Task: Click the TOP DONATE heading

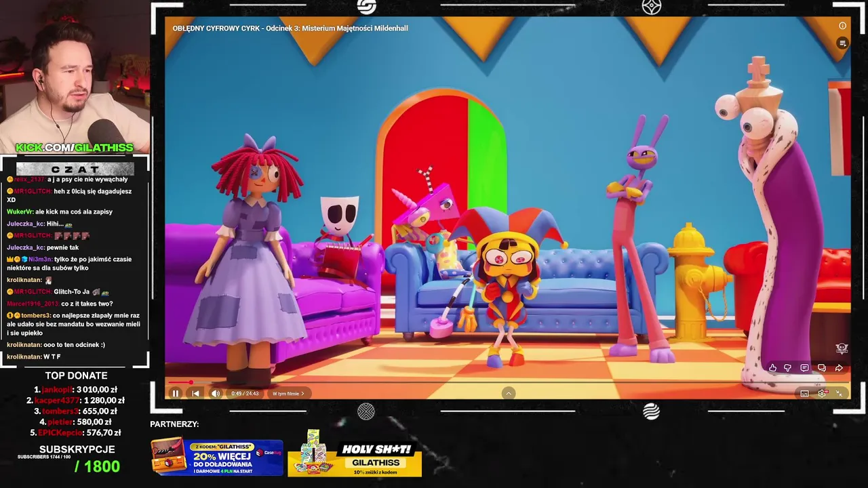Action: coord(76,375)
